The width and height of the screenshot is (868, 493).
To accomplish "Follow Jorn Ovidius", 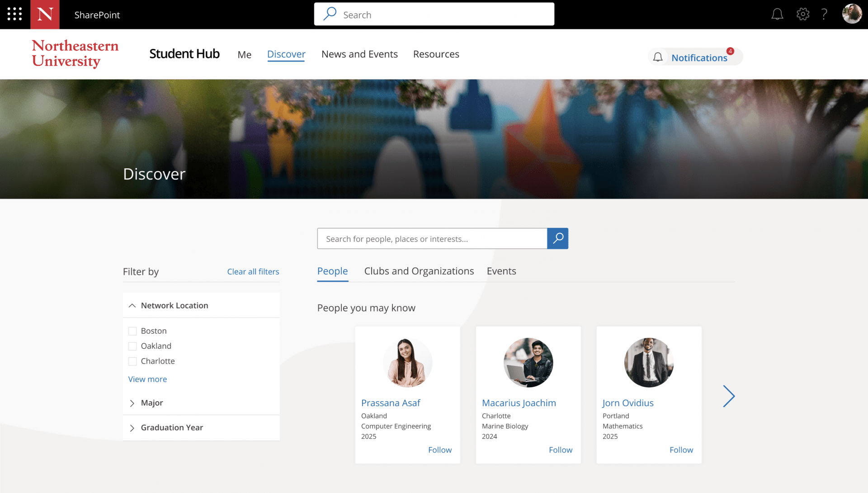I will click(681, 450).
